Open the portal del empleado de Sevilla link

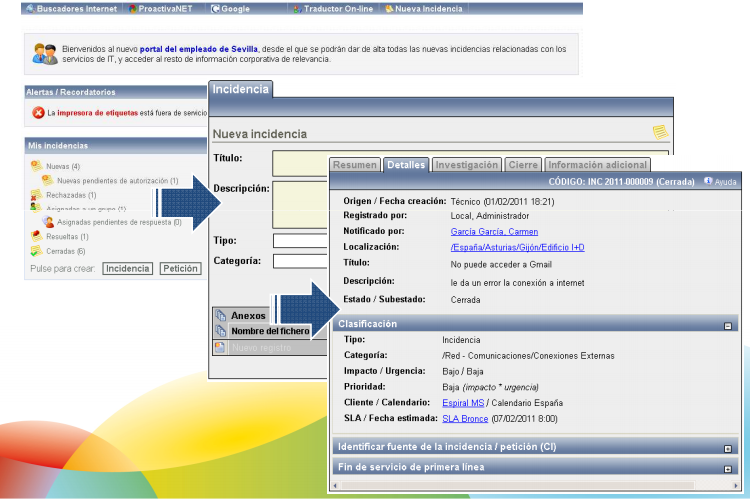tap(199, 49)
